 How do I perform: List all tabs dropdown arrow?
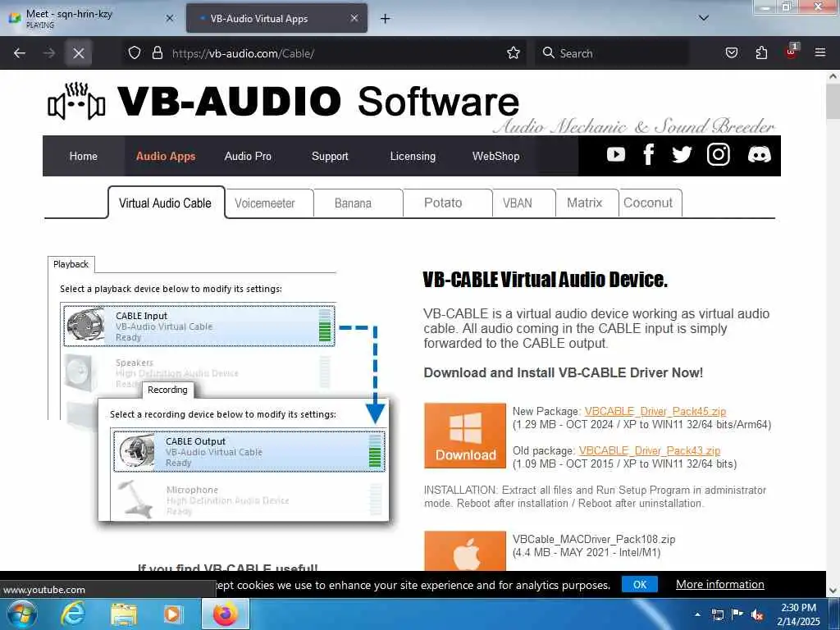(703, 18)
